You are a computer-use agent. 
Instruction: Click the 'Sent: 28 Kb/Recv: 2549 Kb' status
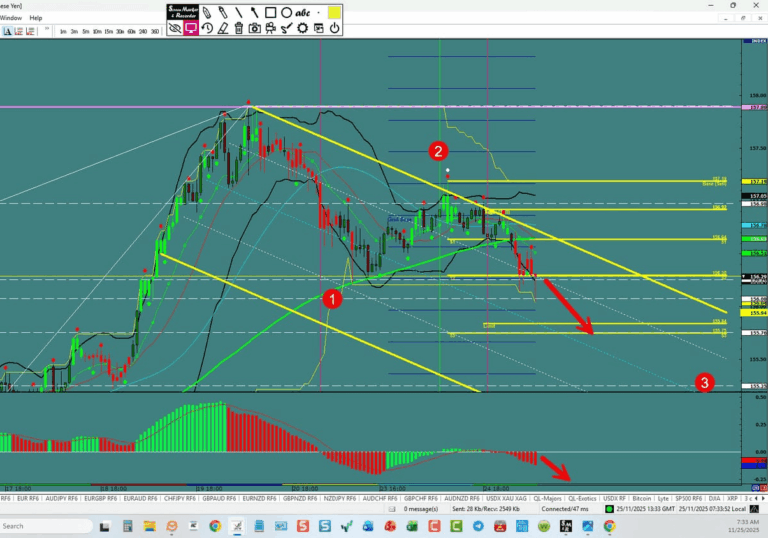(485, 509)
